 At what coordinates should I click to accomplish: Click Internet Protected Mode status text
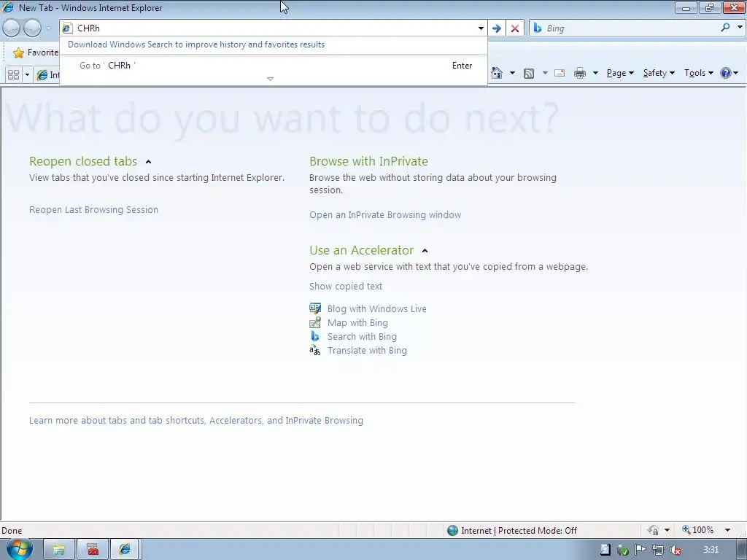(x=519, y=531)
